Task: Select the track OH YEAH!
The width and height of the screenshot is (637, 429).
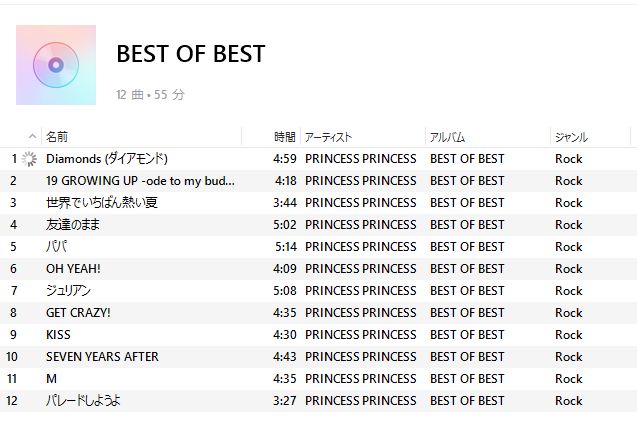Action: click(73, 269)
